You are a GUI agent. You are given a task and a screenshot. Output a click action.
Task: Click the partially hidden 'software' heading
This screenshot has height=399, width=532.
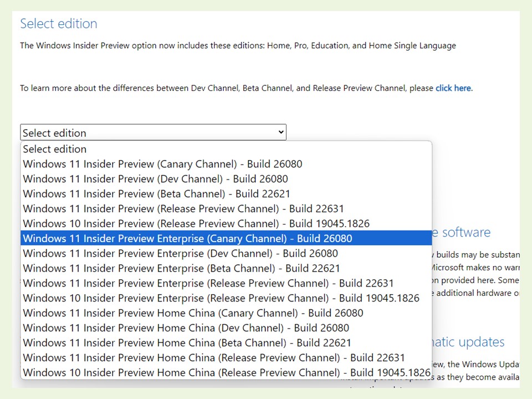coord(462,232)
